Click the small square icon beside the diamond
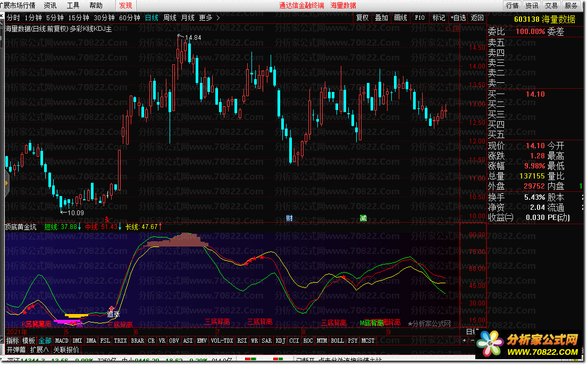The image size is (588, 365). (x=456, y=29)
